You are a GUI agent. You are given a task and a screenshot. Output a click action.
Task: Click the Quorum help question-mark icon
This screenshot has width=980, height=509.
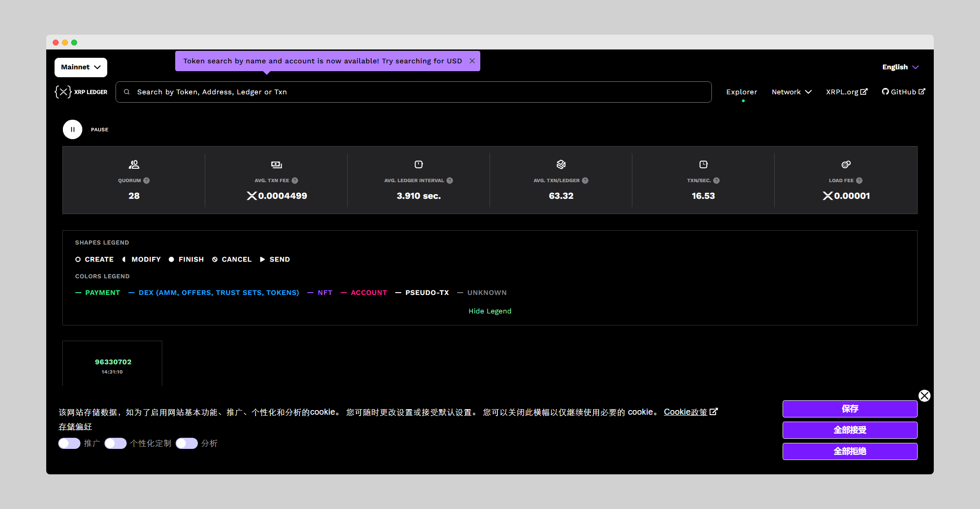(x=147, y=181)
